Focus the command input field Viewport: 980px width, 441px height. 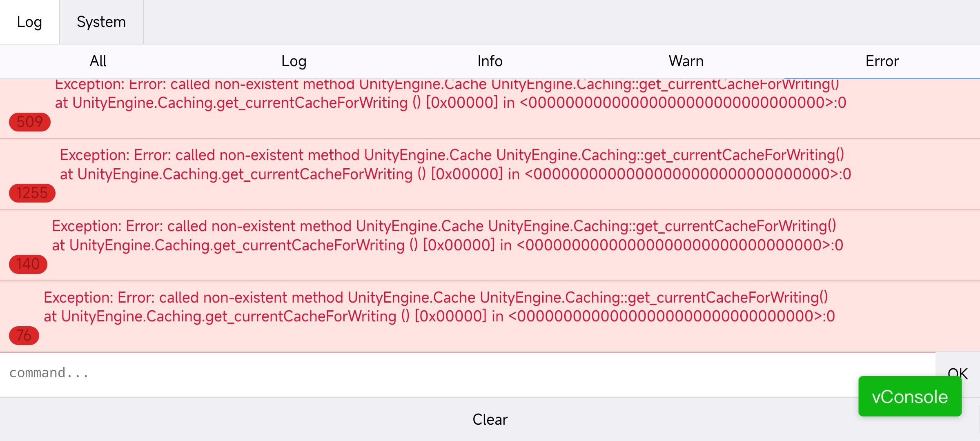click(449, 373)
